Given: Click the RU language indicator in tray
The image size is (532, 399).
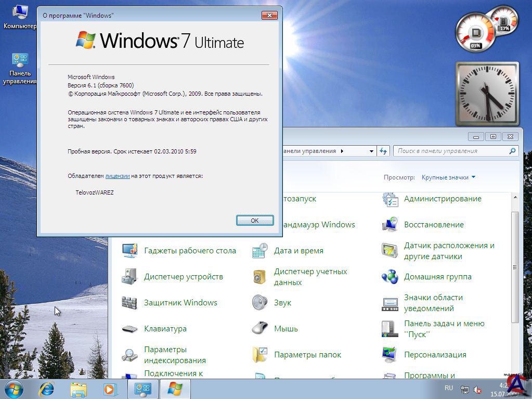Looking at the screenshot, I should pos(448,388).
